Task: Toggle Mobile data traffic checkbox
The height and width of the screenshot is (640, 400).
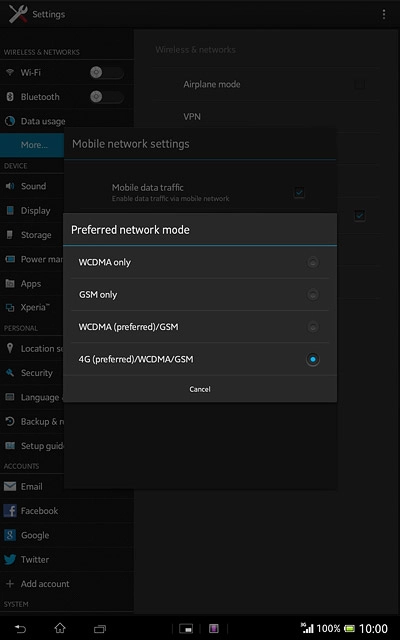Action: 299,192
